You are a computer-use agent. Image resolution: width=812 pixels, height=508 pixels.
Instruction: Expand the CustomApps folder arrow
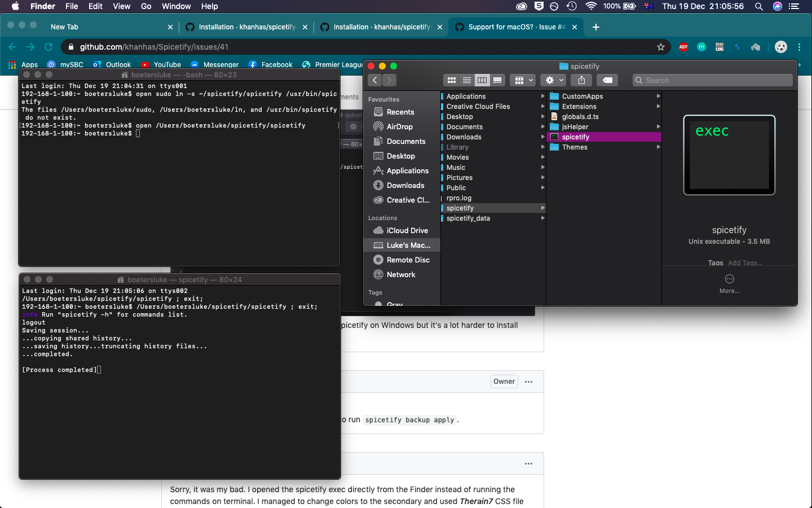[658, 96]
